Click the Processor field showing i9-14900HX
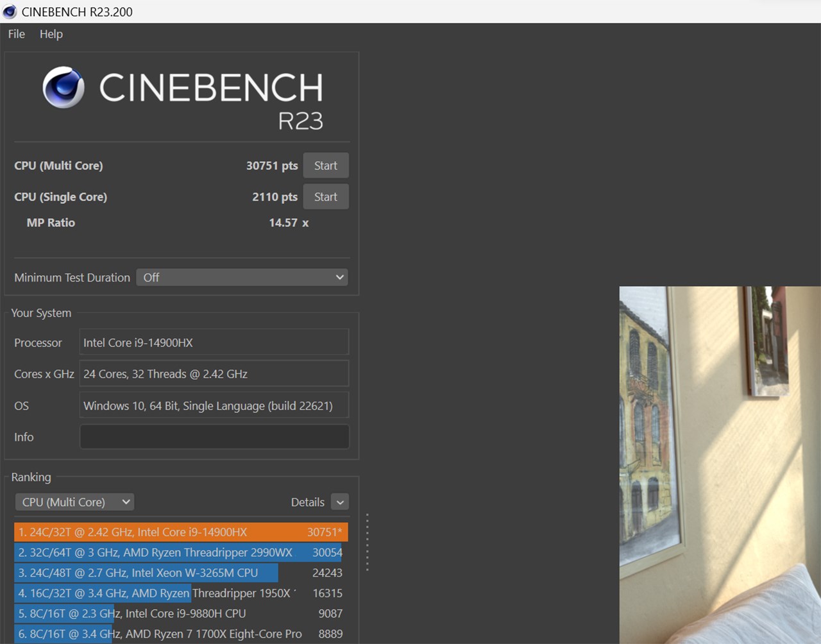The image size is (821, 644). 214,343
